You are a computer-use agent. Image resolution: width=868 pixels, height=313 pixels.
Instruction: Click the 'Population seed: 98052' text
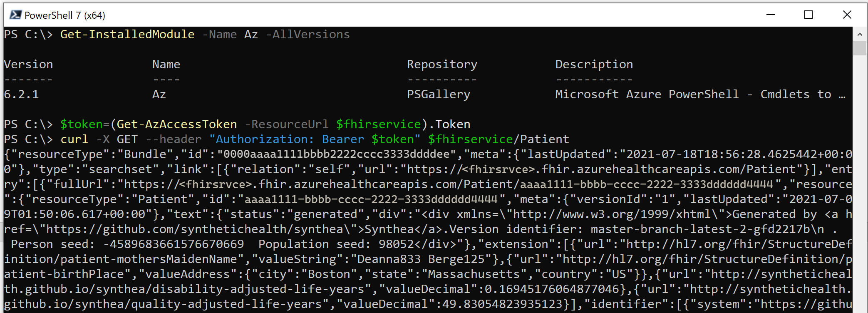pos(336,244)
